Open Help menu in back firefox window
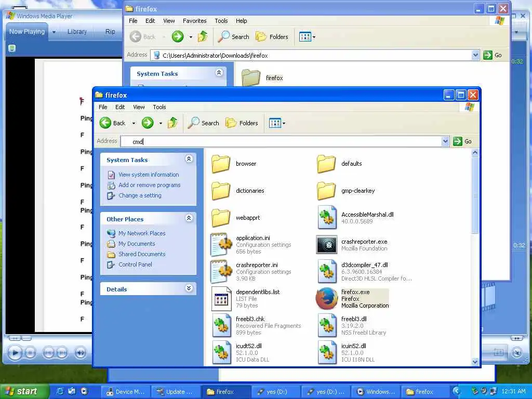The width and height of the screenshot is (532, 399). (241, 21)
